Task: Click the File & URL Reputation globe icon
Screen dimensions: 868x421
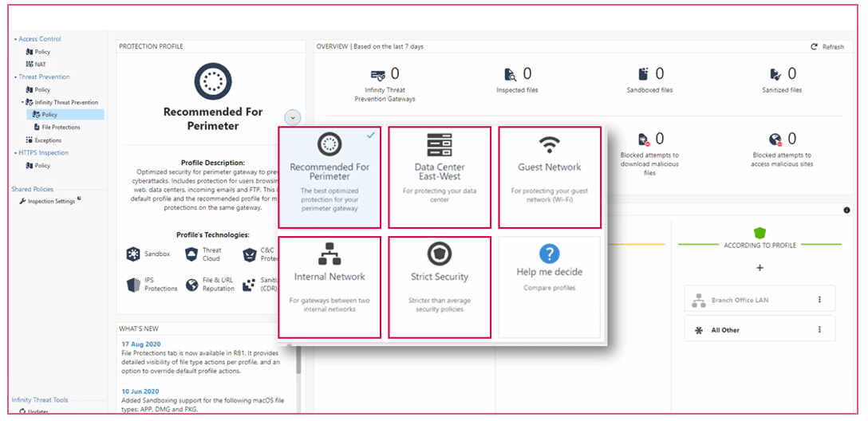Action: click(x=191, y=285)
